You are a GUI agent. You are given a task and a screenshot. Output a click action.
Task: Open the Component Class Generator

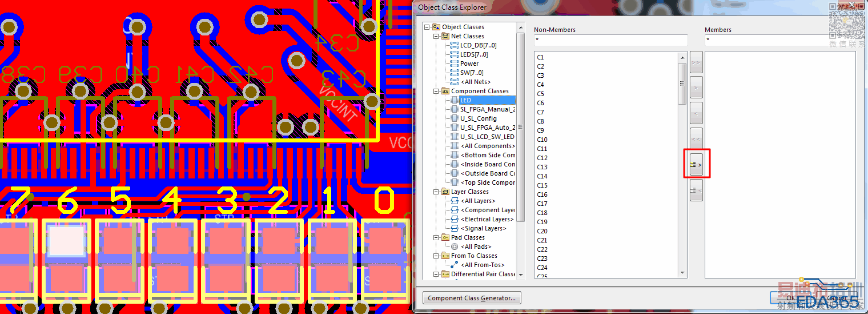[472, 297]
